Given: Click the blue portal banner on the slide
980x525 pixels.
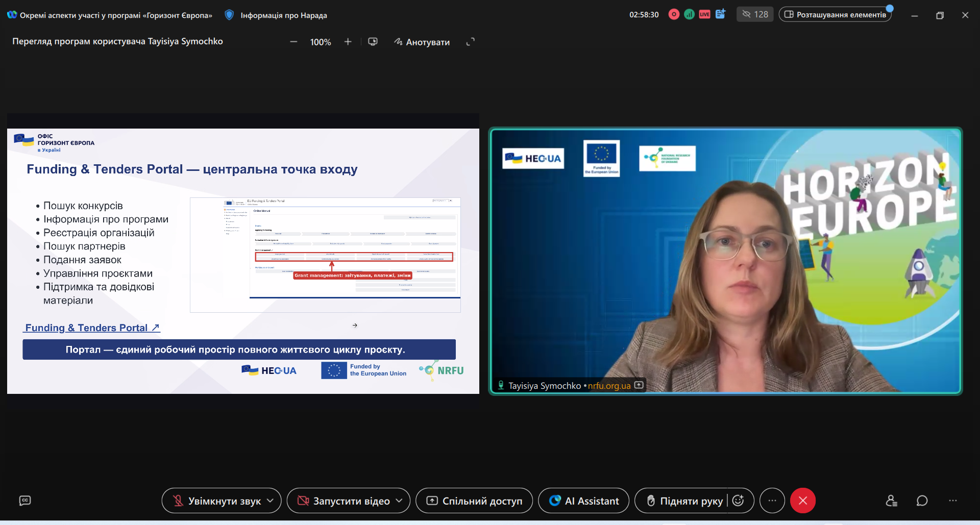Looking at the screenshot, I should [x=239, y=349].
